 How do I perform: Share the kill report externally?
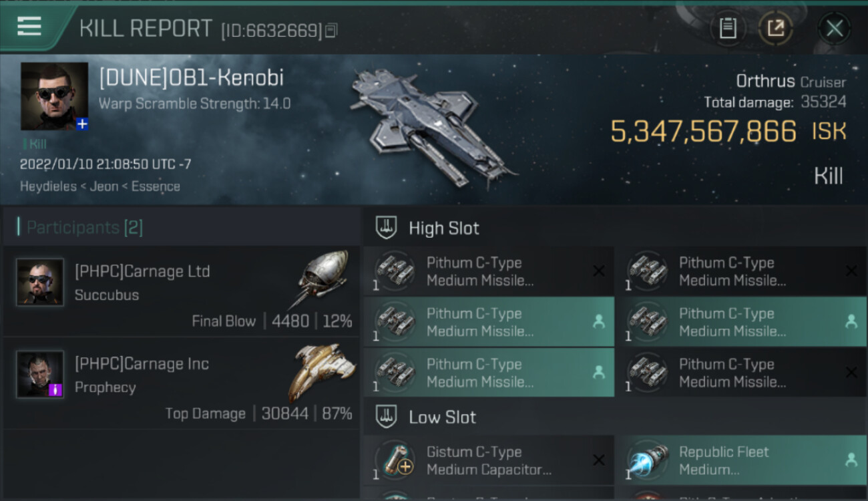click(775, 29)
